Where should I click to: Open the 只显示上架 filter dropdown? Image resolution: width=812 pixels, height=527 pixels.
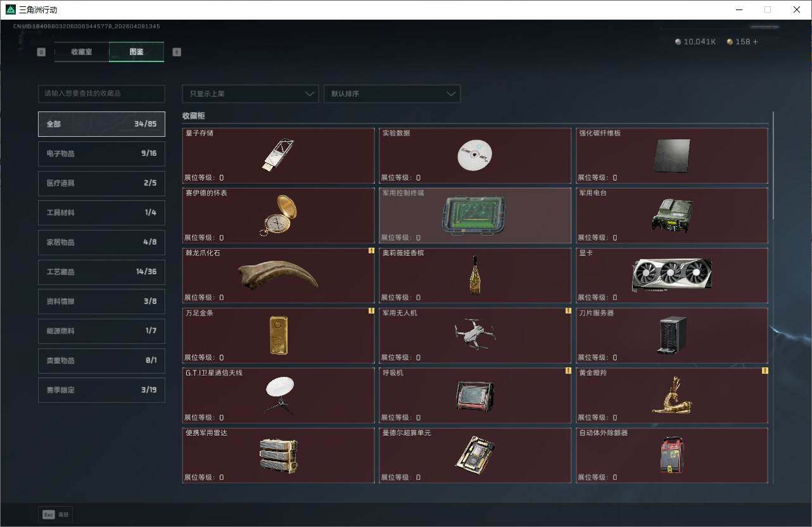tap(250, 94)
